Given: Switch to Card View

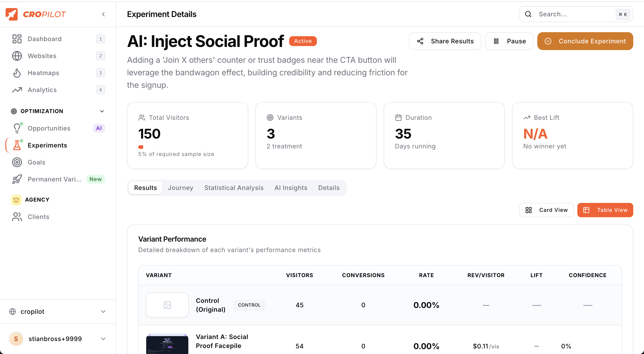Looking at the screenshot, I should pos(546,210).
